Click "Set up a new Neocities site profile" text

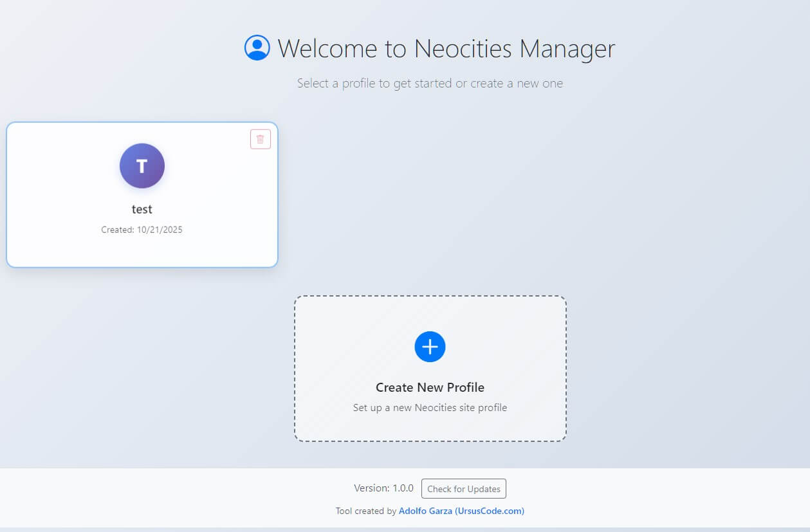[430, 408]
